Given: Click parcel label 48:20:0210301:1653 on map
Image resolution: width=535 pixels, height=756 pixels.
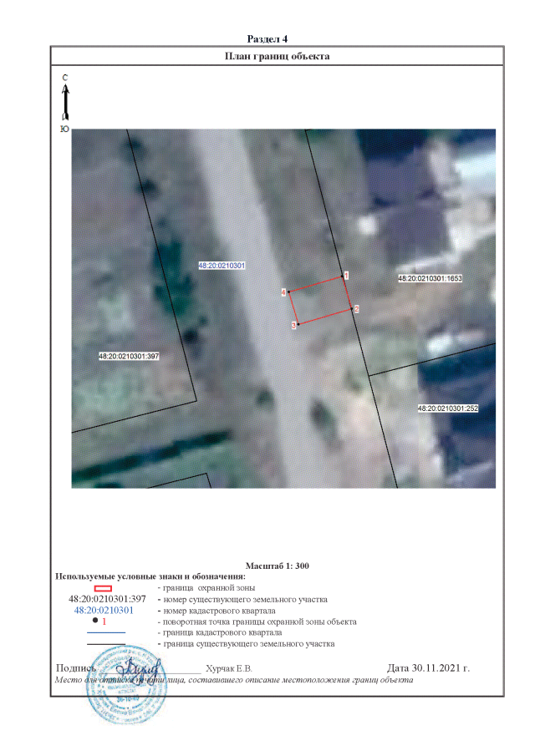Looking at the screenshot, I should click(430, 278).
